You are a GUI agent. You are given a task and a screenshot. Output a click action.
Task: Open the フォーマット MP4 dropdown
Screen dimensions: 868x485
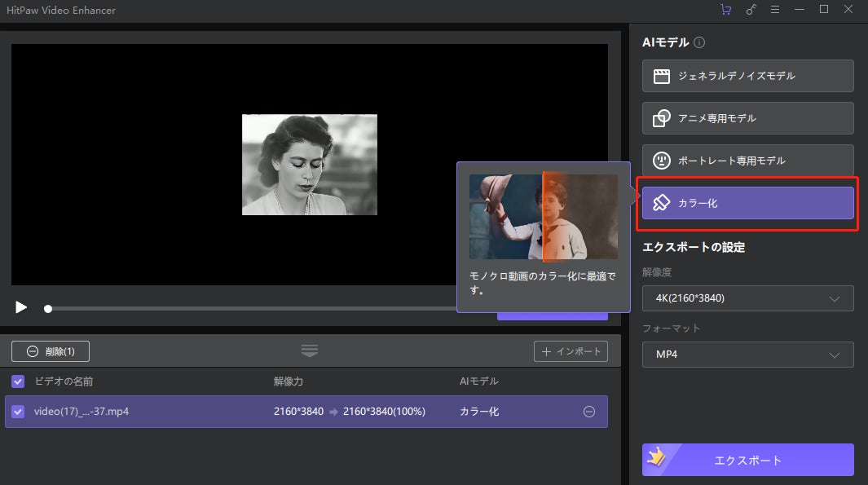pyautogui.click(x=747, y=355)
